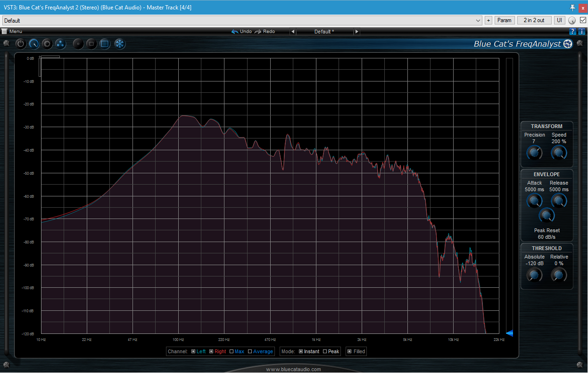Click the Undo label

click(x=246, y=32)
